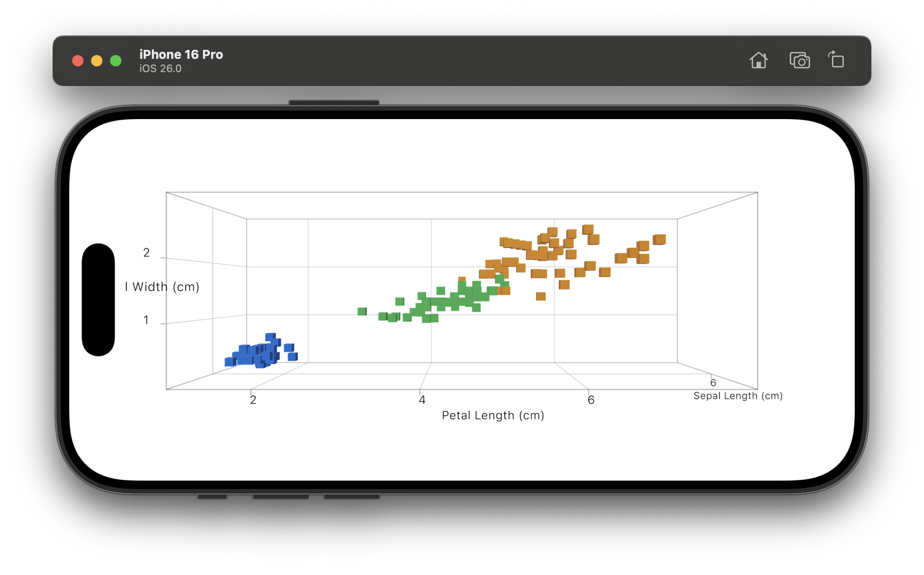The width and height of the screenshot is (924, 575).
Task: Click tick label 4 on Petal Length axis
Action: coord(422,400)
